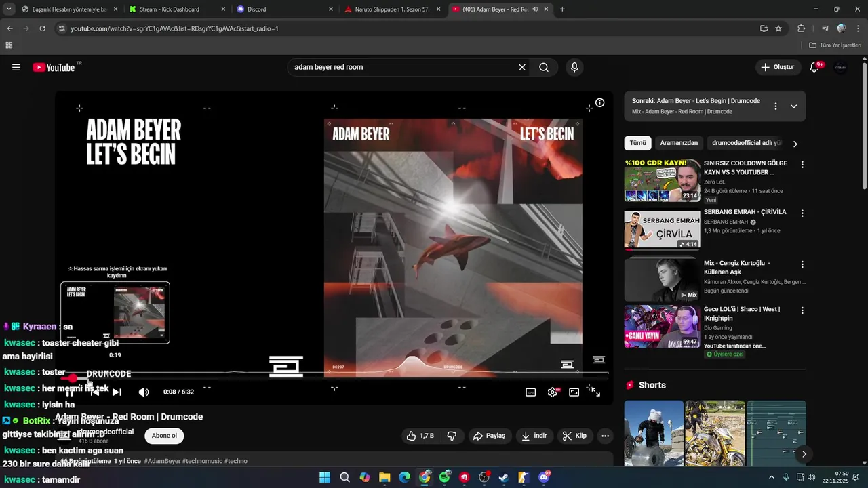Image resolution: width=868 pixels, height=488 pixels.
Task: Bookmark this page with the star
Action: 778,28
